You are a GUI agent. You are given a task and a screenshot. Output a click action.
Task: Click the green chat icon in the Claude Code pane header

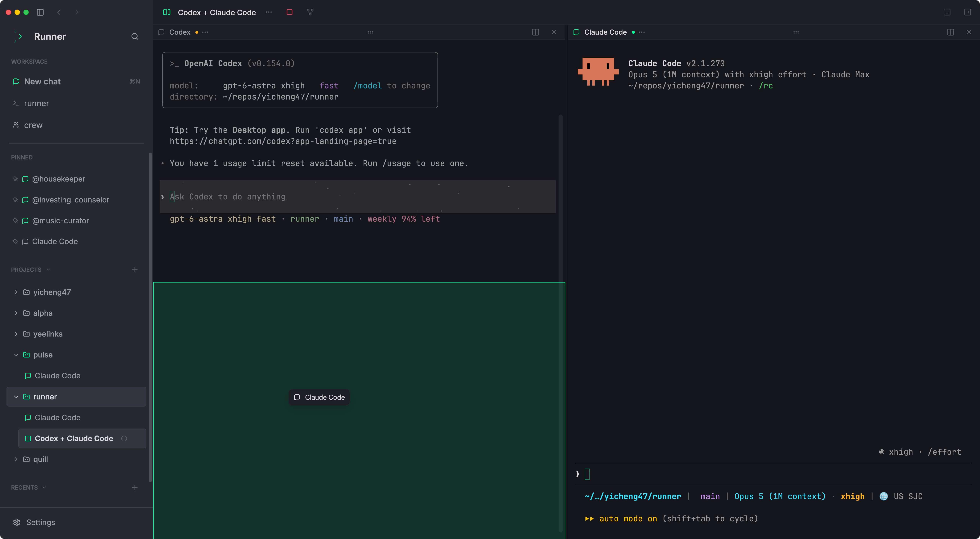[576, 32]
